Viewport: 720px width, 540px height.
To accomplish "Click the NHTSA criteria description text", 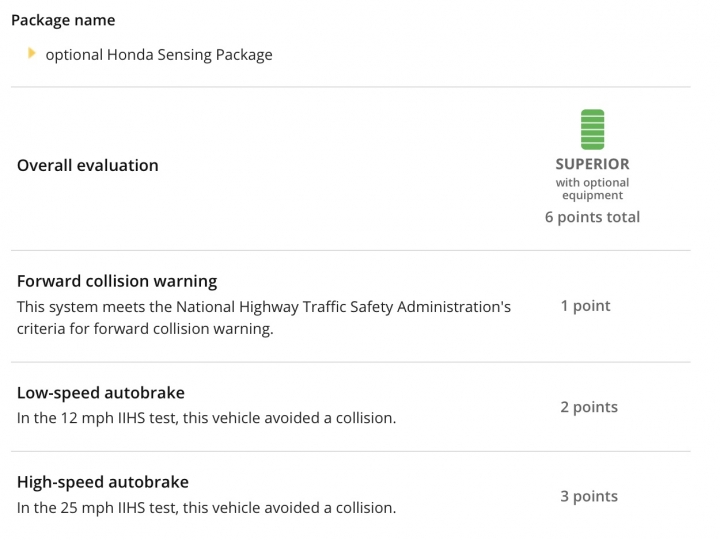I will pos(264,318).
